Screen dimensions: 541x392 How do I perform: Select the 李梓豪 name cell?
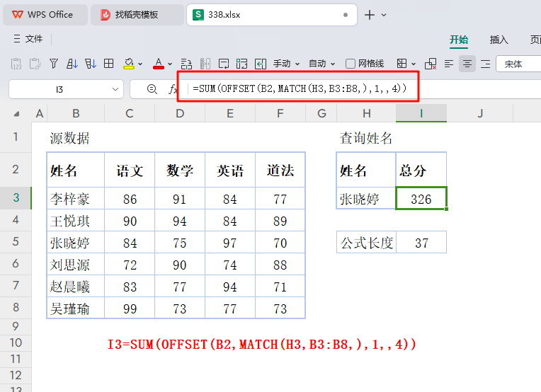pyautogui.click(x=76, y=199)
